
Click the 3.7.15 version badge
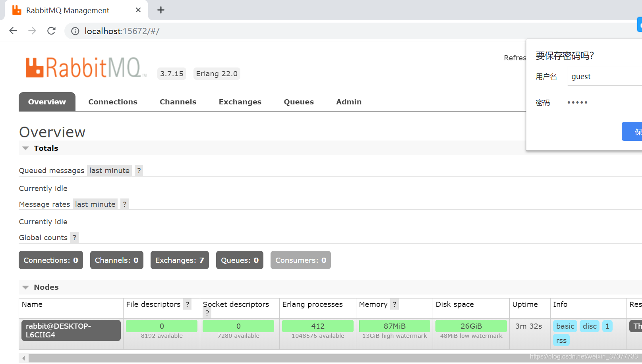(172, 74)
